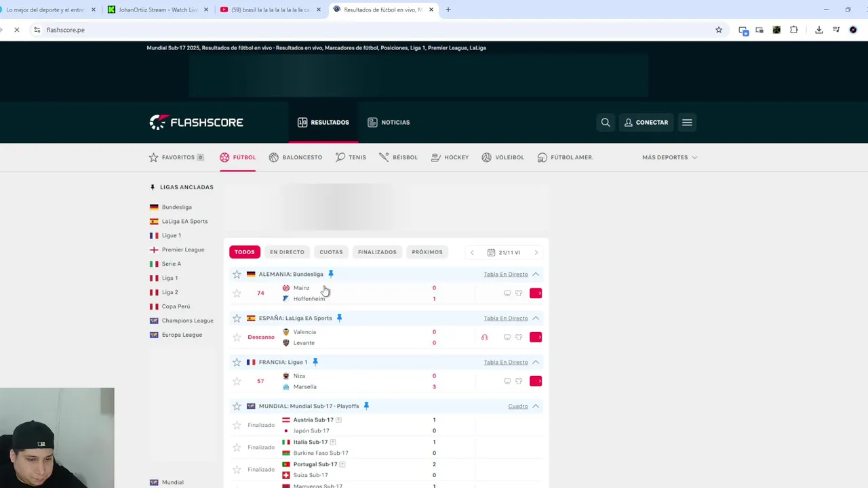
Task: Click the audio headphones icon for Valencia match
Action: 484,337
